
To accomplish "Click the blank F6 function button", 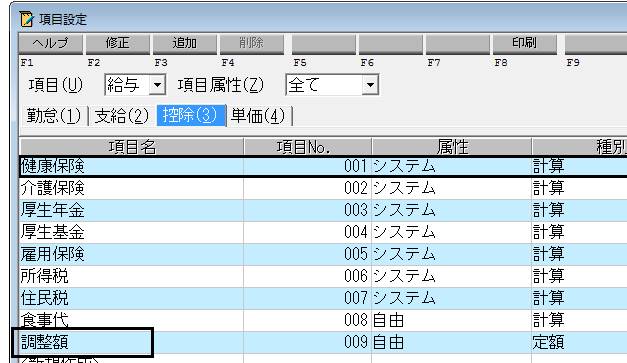I will 391,44.
